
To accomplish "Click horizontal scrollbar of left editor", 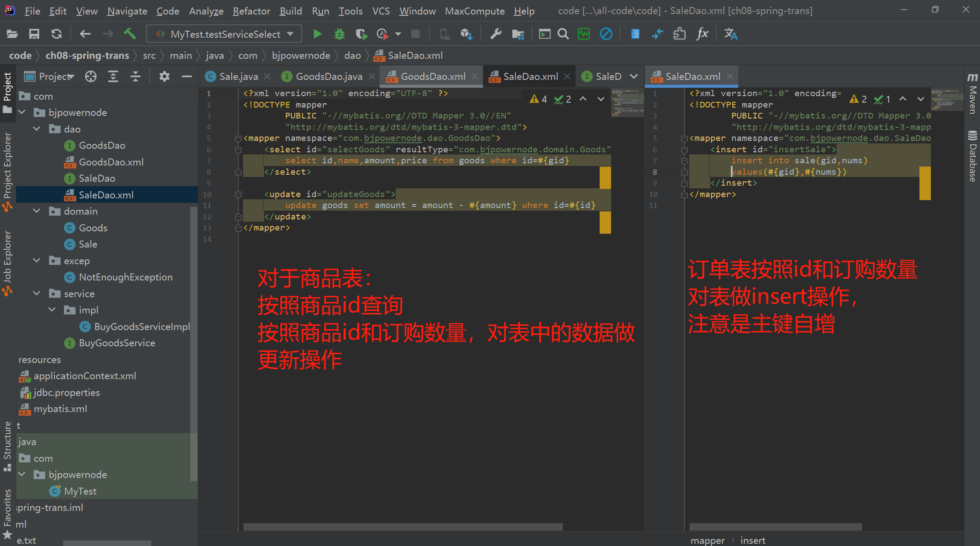I will point(403,526).
